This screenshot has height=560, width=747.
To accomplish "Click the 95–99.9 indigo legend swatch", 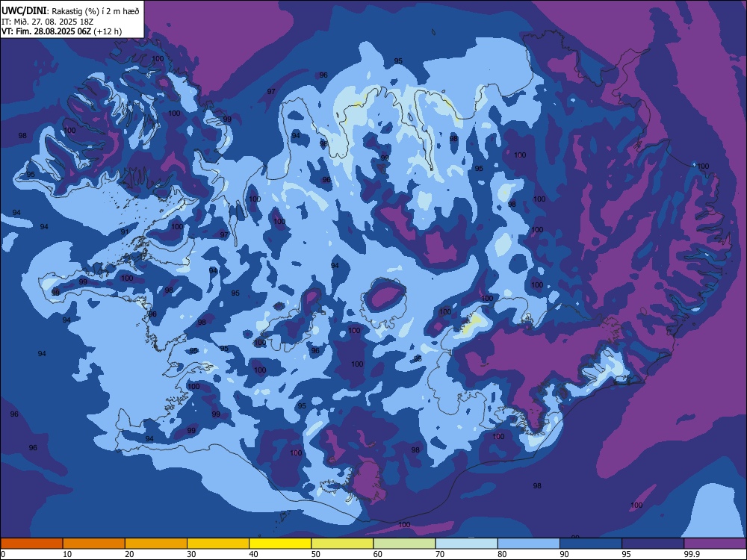I will point(653,544).
